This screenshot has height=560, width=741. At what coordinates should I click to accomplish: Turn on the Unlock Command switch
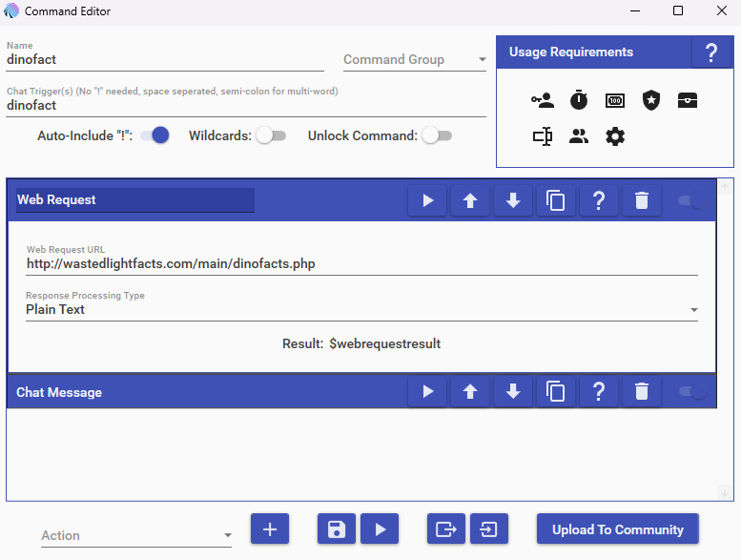(x=436, y=135)
